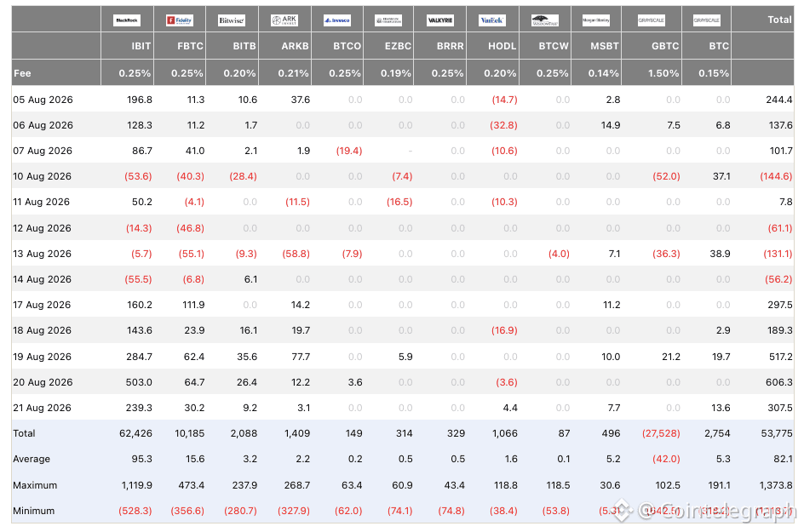Screen dimensions: 804x532
Task: Click the Grayscale logo above GBTC
Action: [652, 20]
